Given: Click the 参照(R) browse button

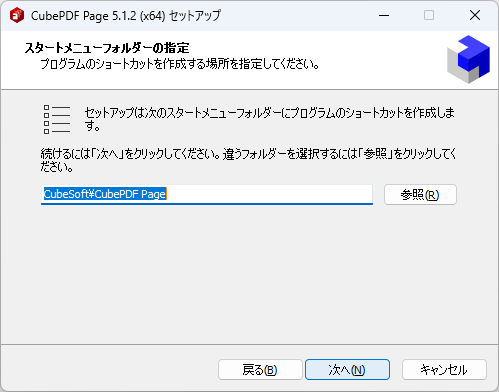Looking at the screenshot, I should click(x=420, y=195).
